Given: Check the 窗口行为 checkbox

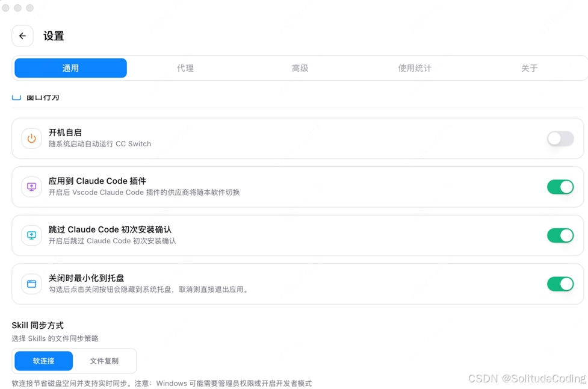Looking at the screenshot, I should (16, 95).
